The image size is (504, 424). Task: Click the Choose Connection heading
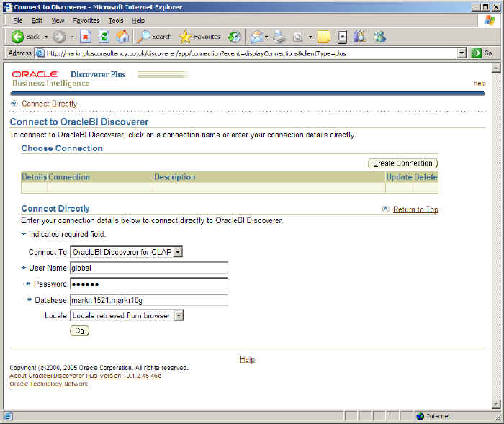pyautogui.click(x=62, y=148)
